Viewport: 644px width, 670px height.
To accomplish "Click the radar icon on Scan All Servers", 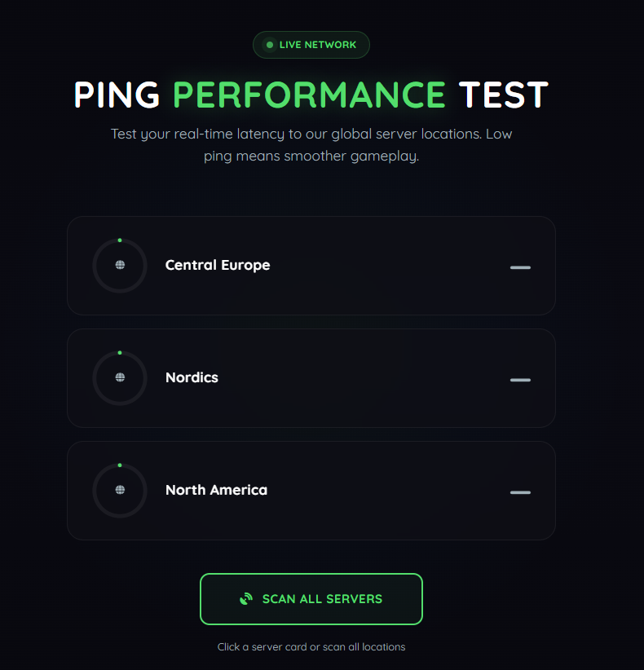I will (x=246, y=599).
